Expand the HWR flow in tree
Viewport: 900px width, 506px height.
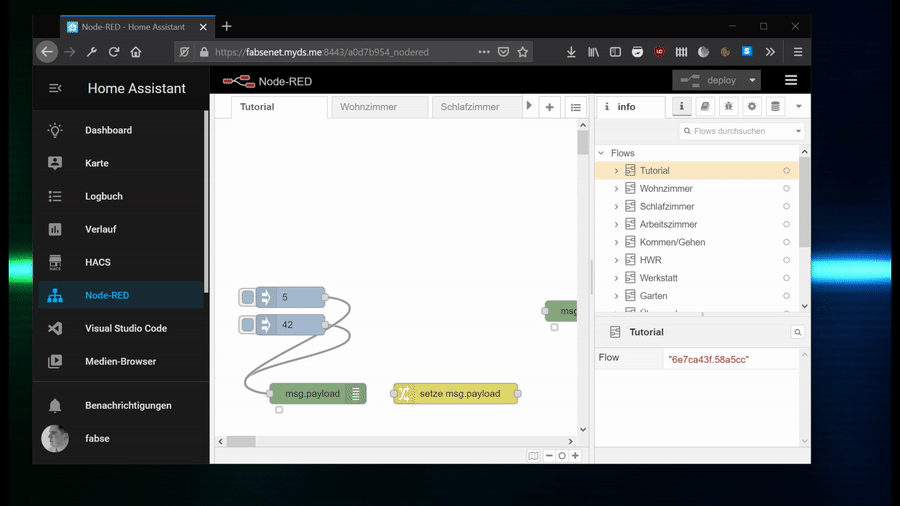tap(616, 260)
